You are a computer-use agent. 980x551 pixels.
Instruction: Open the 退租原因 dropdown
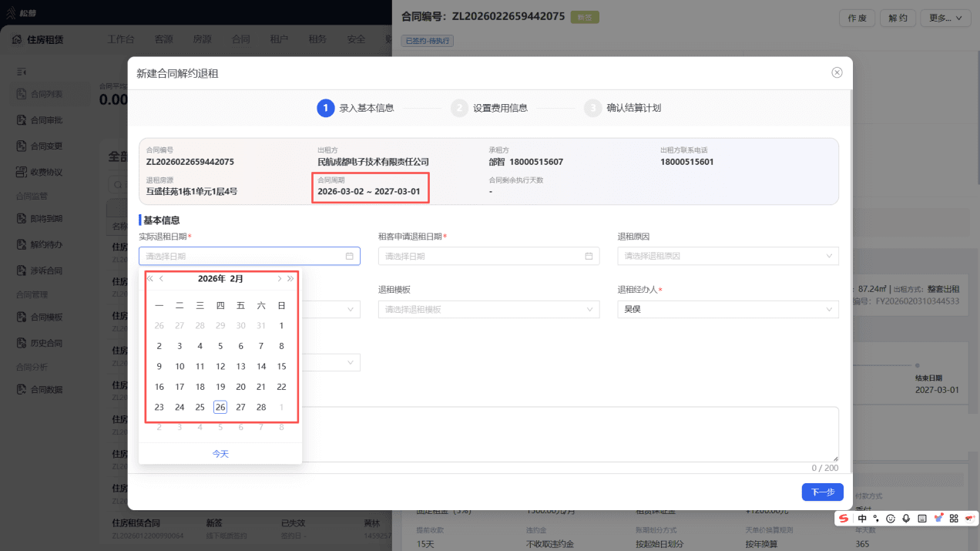[x=728, y=256]
